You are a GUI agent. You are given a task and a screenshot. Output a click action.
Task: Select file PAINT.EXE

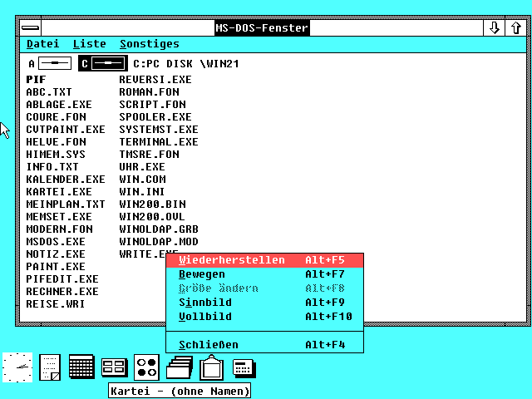[x=56, y=267]
